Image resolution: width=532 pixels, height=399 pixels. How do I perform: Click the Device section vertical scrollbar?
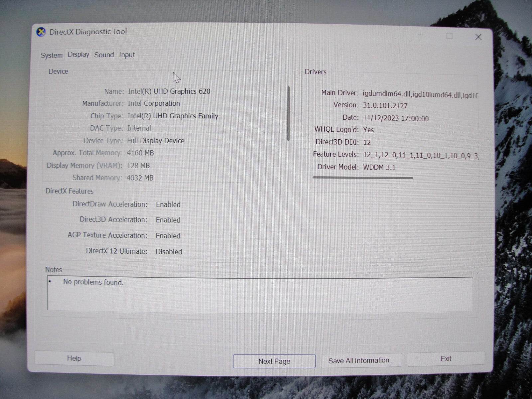[288, 113]
